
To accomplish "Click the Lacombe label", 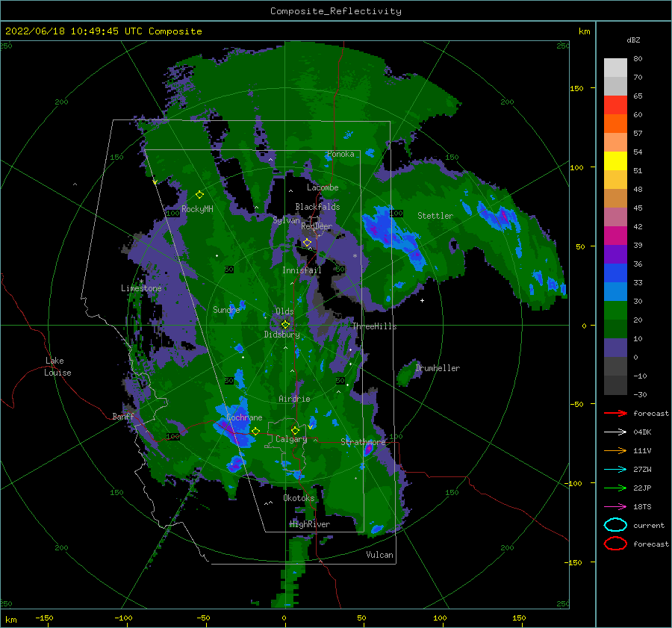I will click(323, 187).
